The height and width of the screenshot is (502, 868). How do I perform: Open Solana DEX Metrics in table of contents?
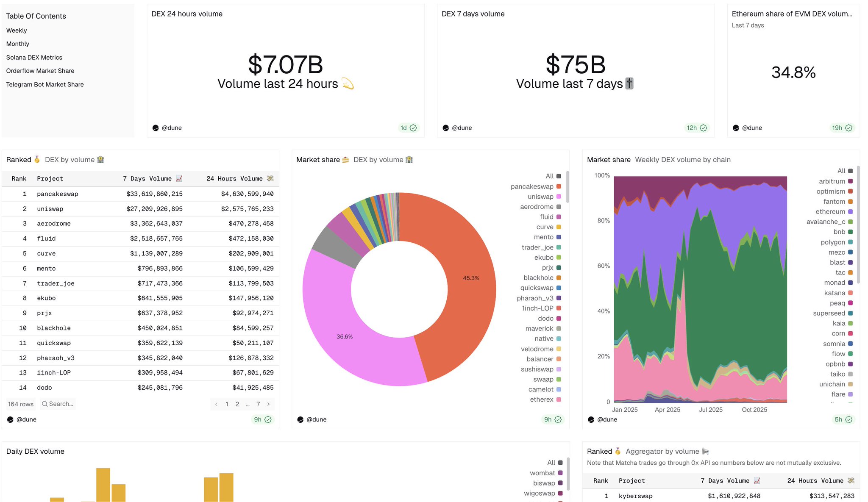click(34, 57)
